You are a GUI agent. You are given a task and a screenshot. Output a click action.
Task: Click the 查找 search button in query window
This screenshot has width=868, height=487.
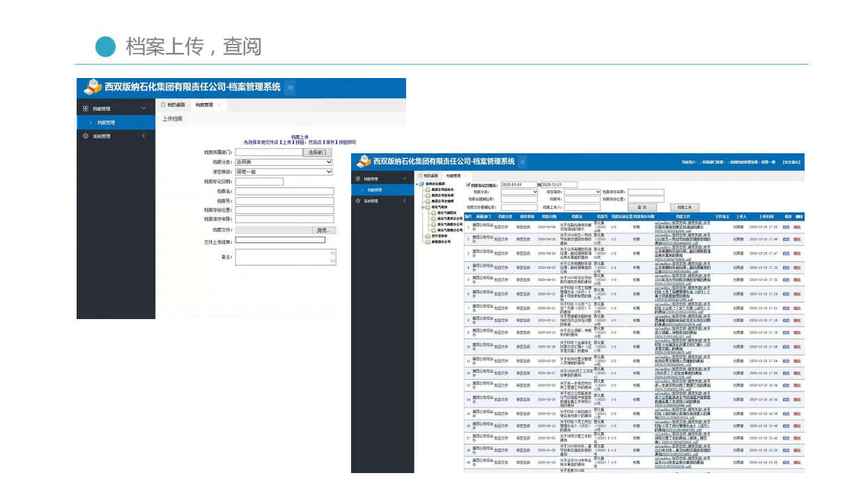pos(642,207)
